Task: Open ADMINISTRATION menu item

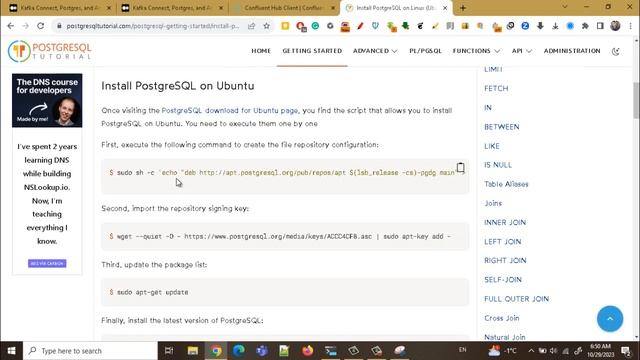Action: 572,51
